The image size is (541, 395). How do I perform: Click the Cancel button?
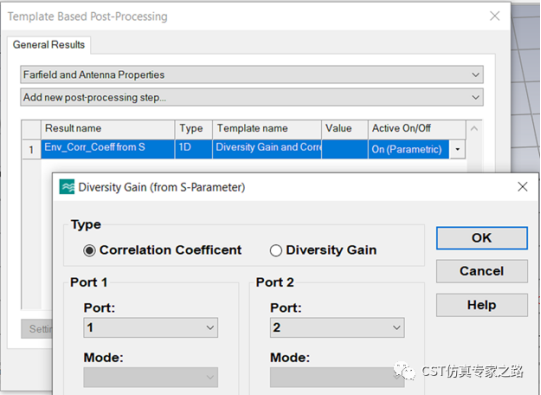(x=482, y=271)
